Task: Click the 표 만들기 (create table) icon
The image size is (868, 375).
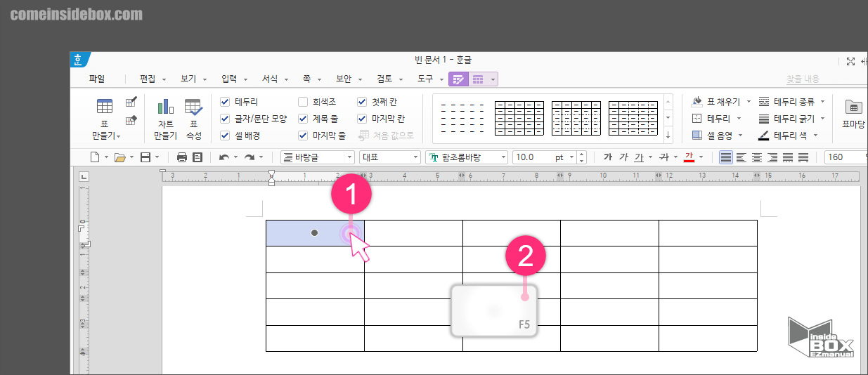Action: point(105,107)
